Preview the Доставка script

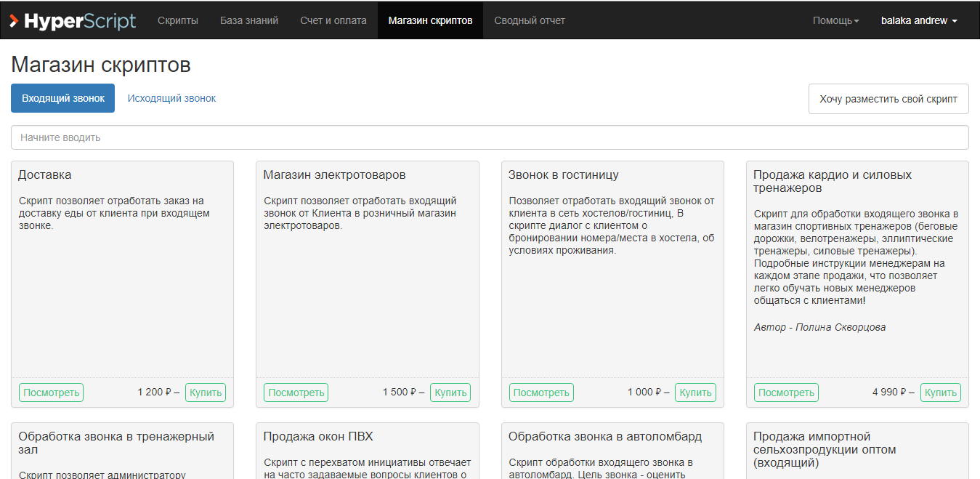52,393
